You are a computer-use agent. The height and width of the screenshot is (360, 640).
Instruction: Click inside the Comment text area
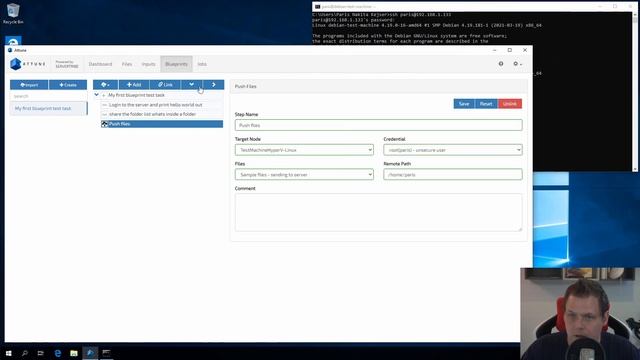pos(378,212)
